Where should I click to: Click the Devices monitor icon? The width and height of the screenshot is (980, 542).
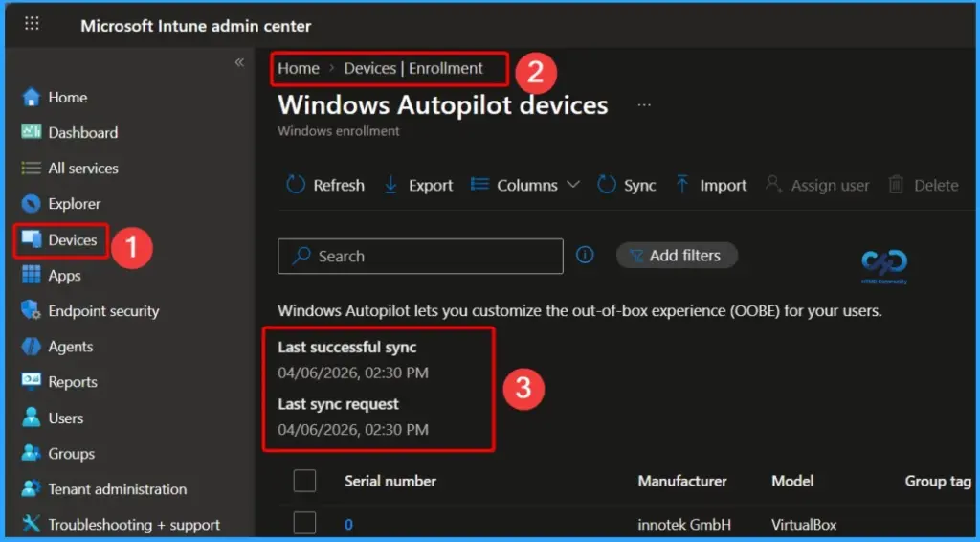(32, 239)
